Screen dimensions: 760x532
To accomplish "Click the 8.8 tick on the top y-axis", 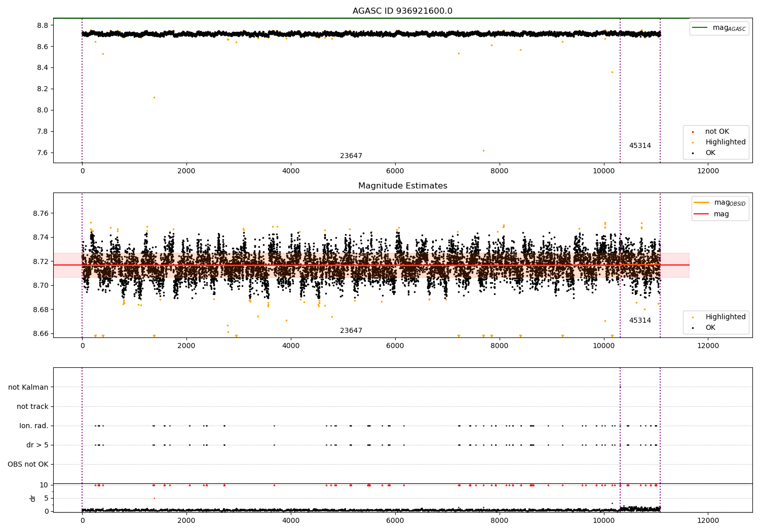I will pos(43,25).
